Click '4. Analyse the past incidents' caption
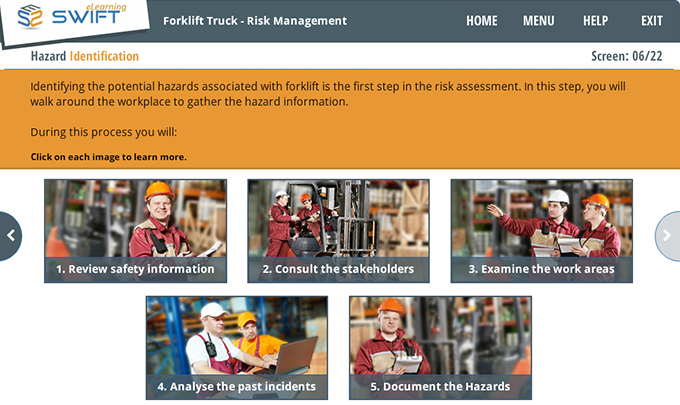The height and width of the screenshot is (405, 680). 237,386
